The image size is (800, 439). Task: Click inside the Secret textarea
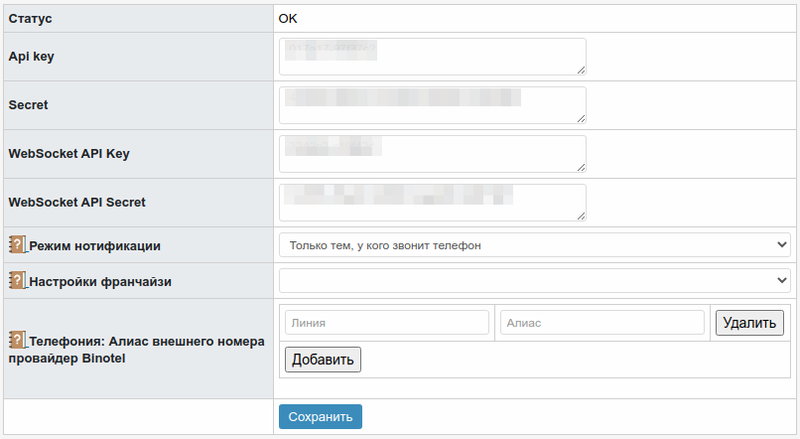tap(433, 105)
